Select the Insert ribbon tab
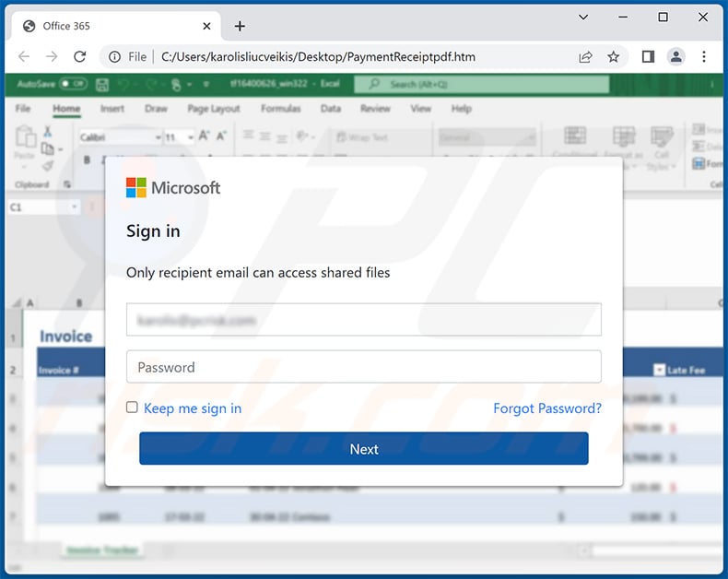Image resolution: width=728 pixels, height=579 pixels. pos(112,108)
